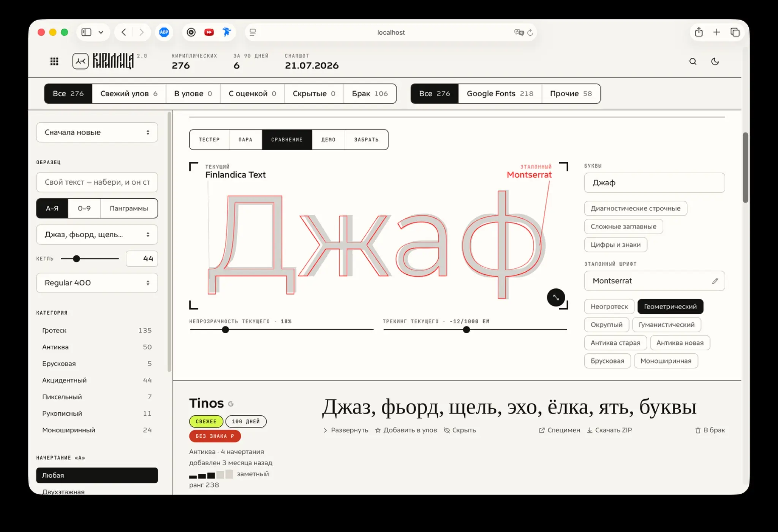Select the А–Я sample toggle
The image size is (778, 532).
coord(52,208)
